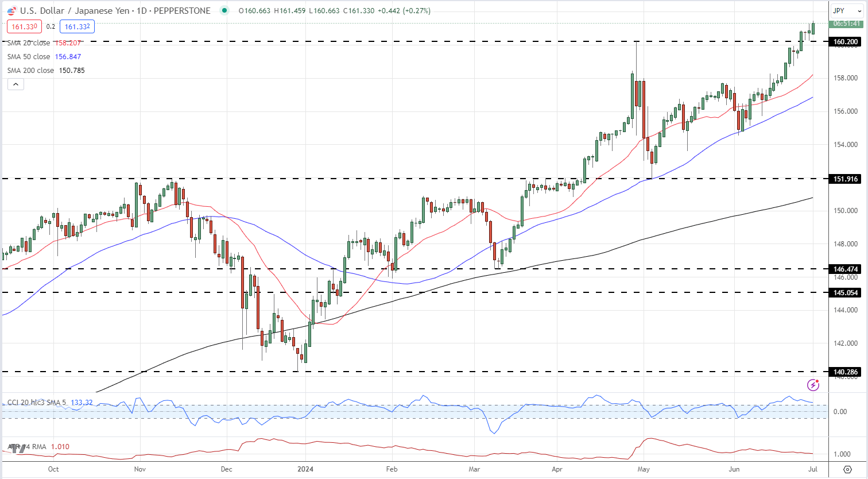Click the close value C161.330
This screenshot has height=479, width=868.
click(359, 10)
